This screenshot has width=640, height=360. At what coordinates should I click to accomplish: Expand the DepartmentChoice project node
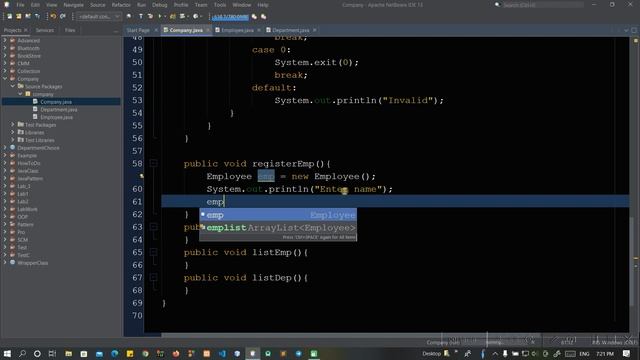[x=5, y=148]
